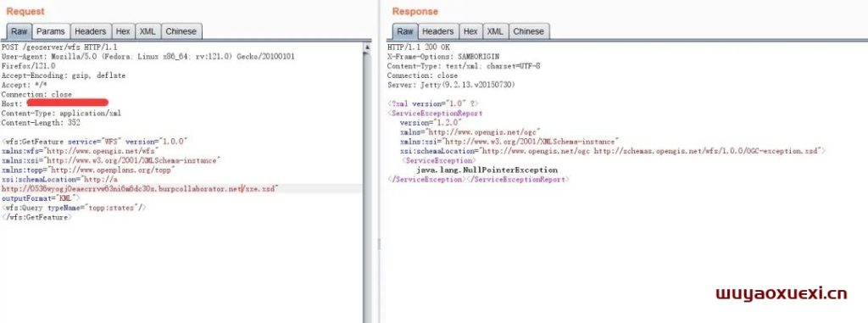Click the closing </ServiceExceptionReport> line
The image size is (868, 323).
[x=478, y=180]
